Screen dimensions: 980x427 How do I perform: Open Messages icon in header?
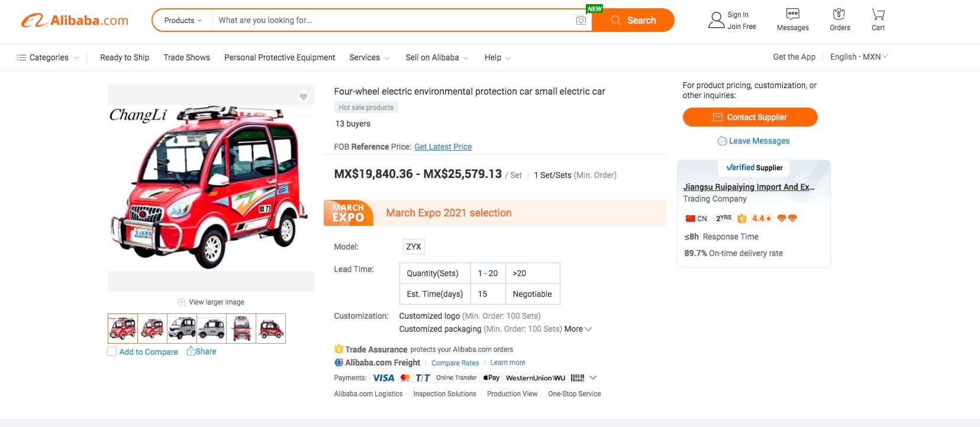792,14
